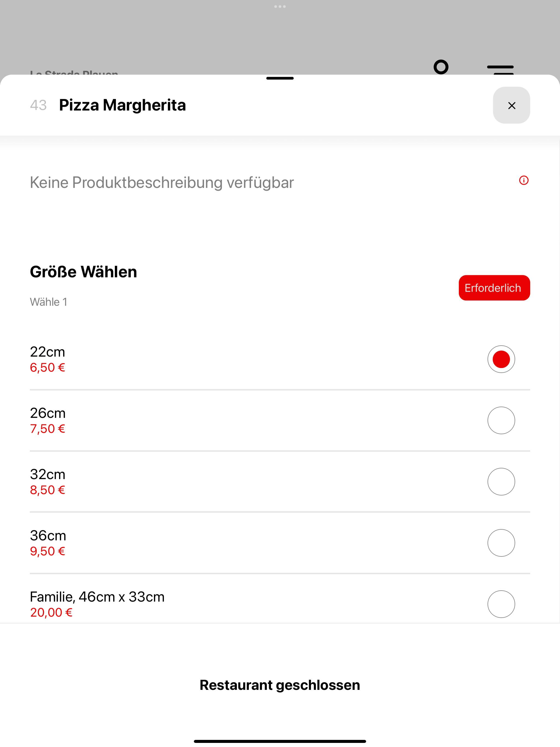Screen dimensions: 560x747
Task: Tap the home indicator bar at bottom
Action: point(280,741)
